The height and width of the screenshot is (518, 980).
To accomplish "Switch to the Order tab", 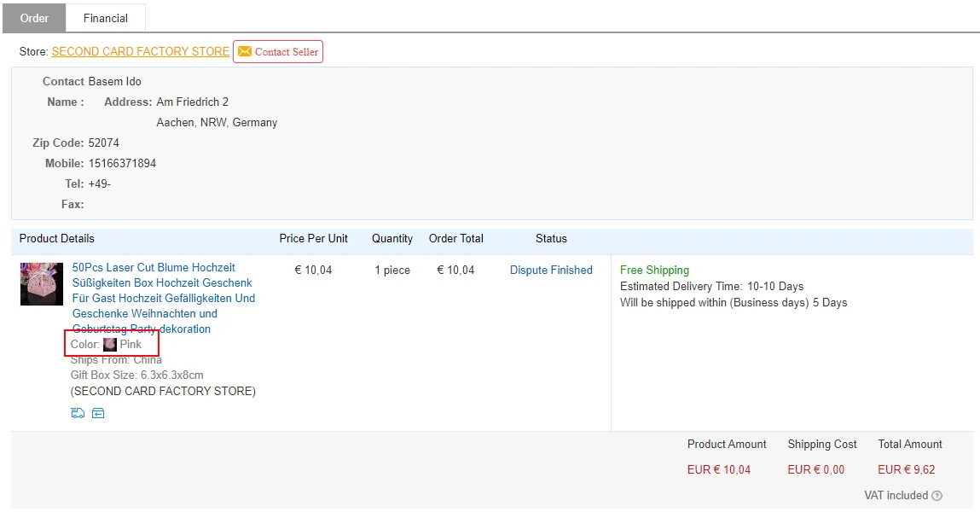I will pos(34,18).
